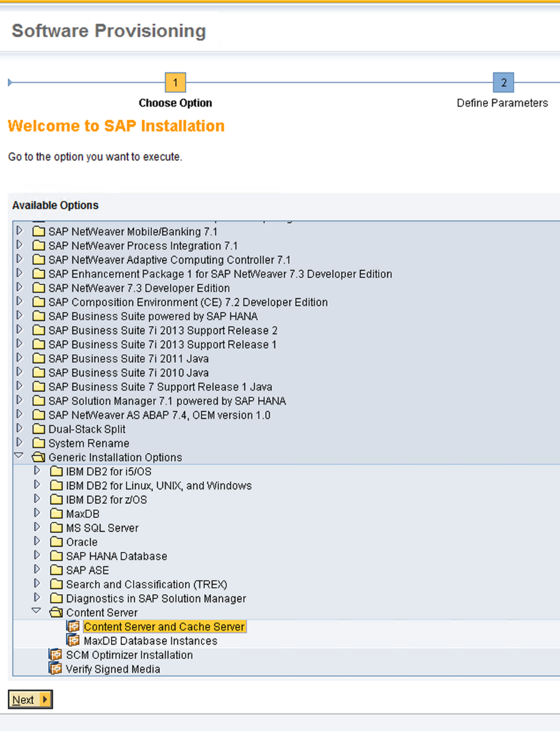Click SAP ASE folder icon
The image size is (560, 732).
pos(56,570)
